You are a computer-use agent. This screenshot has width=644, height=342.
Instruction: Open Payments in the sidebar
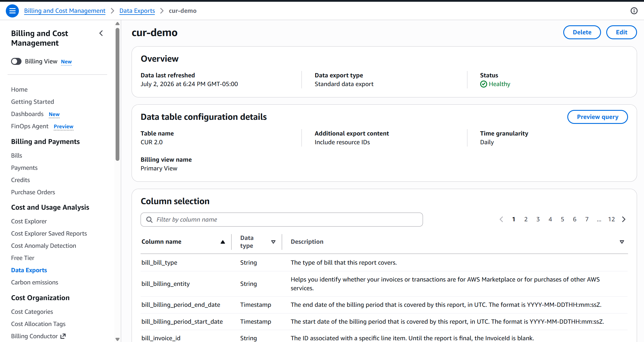(x=24, y=168)
